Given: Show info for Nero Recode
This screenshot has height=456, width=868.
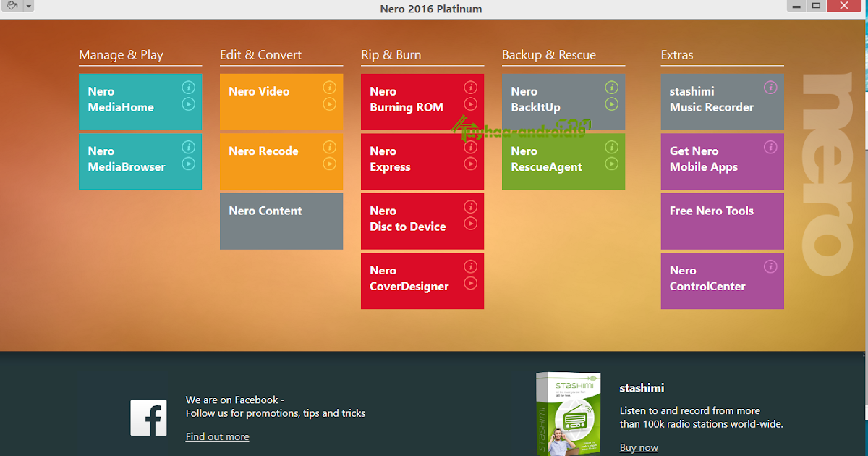Looking at the screenshot, I should coord(329,147).
